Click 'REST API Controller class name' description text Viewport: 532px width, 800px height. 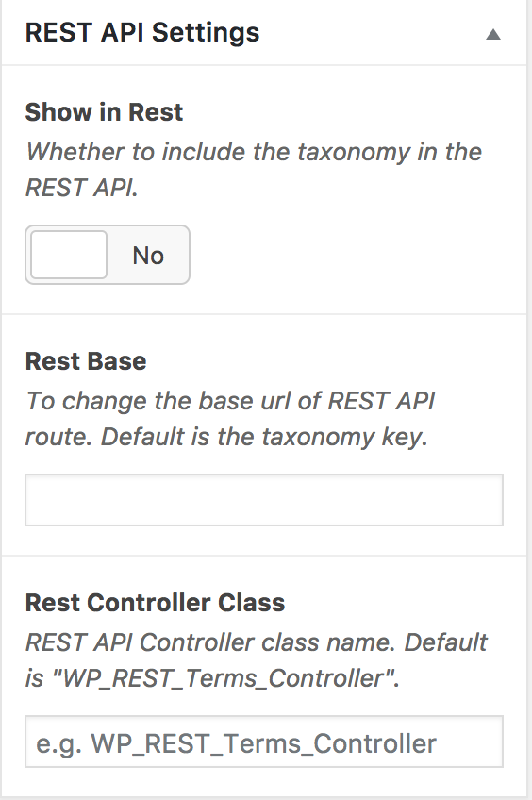point(209,642)
